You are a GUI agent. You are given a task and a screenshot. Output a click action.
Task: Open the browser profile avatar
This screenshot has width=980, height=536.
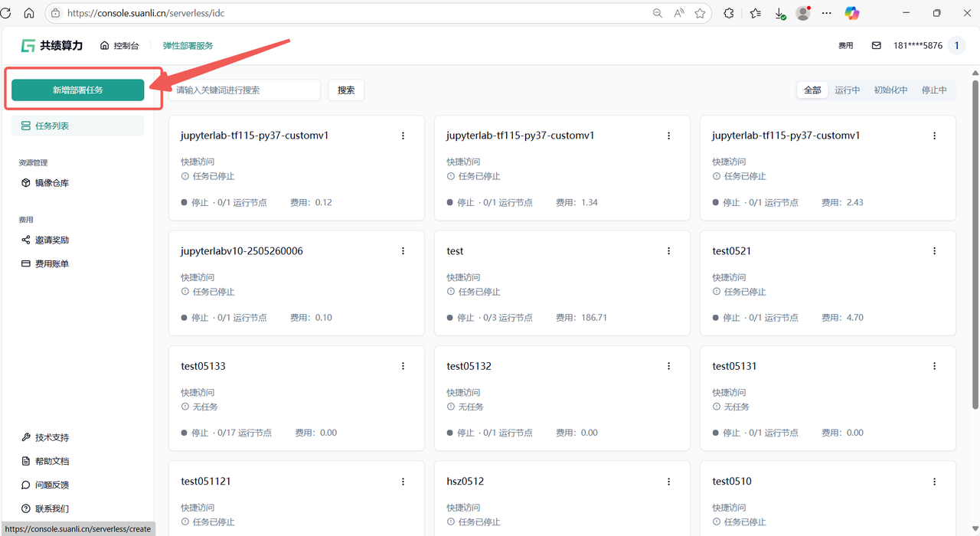pyautogui.click(x=802, y=13)
